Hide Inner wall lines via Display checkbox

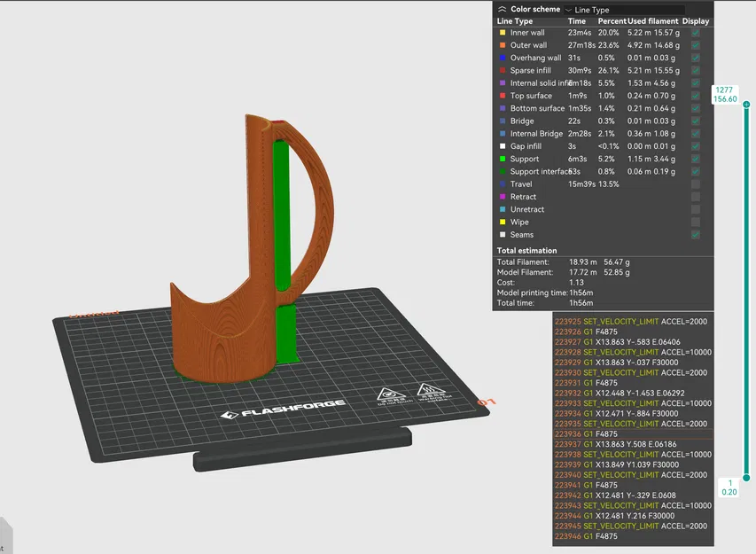pos(696,33)
